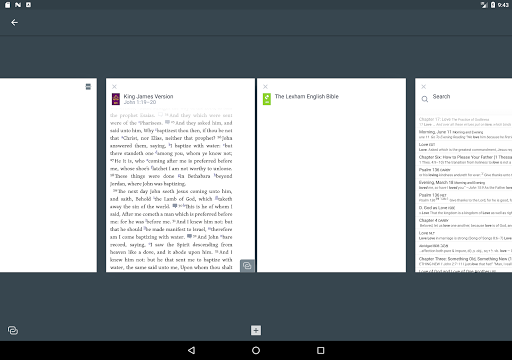This screenshot has height=360, width=512.
Task: Open the menu icon on the leftmost card
Action: pos(88,87)
